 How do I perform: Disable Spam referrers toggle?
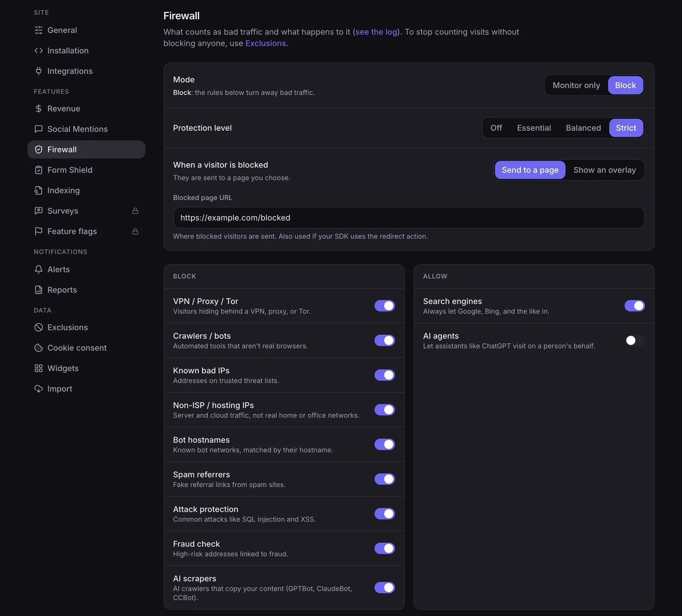coord(384,479)
